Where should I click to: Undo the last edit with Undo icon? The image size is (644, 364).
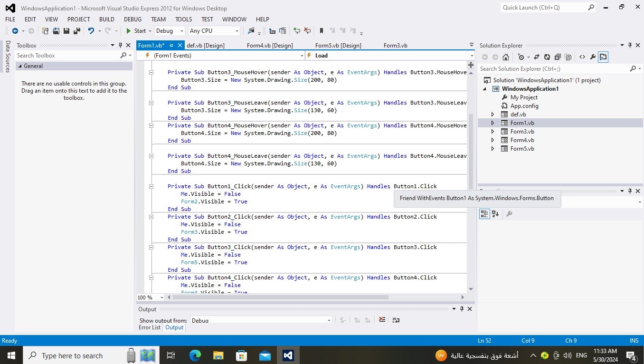coord(91,31)
